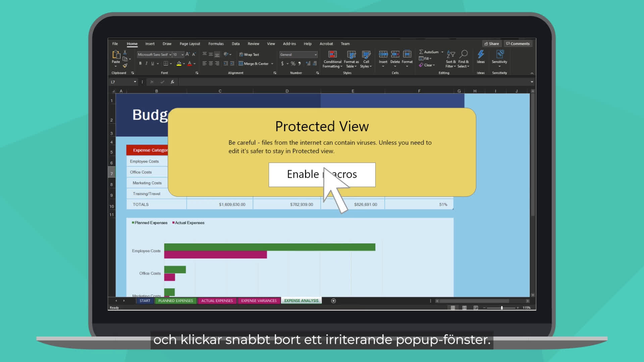644x362 pixels.
Task: Expand the Name Box dropdown arrow
Action: (x=135, y=82)
